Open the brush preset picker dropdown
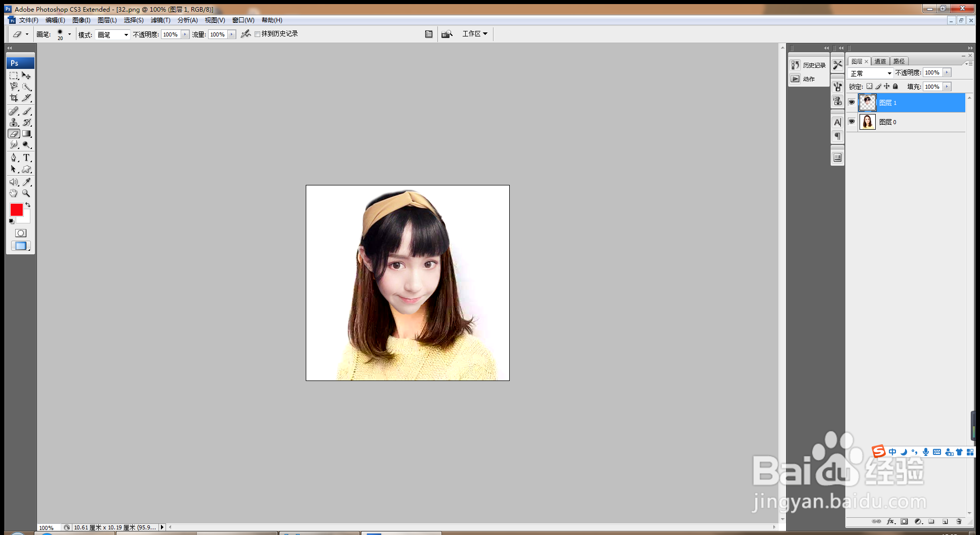The width and height of the screenshot is (980, 535). point(69,34)
